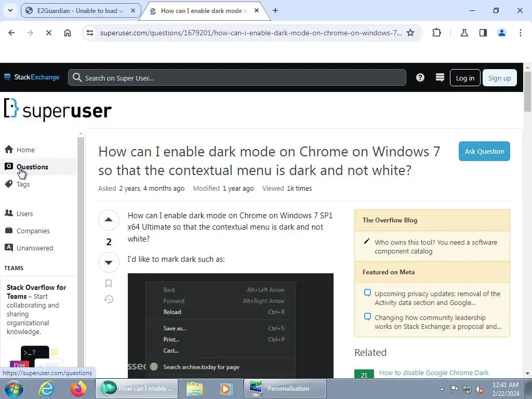Open a new tab with plus button
Viewport: 532px width, 399px height.
pos(275,10)
